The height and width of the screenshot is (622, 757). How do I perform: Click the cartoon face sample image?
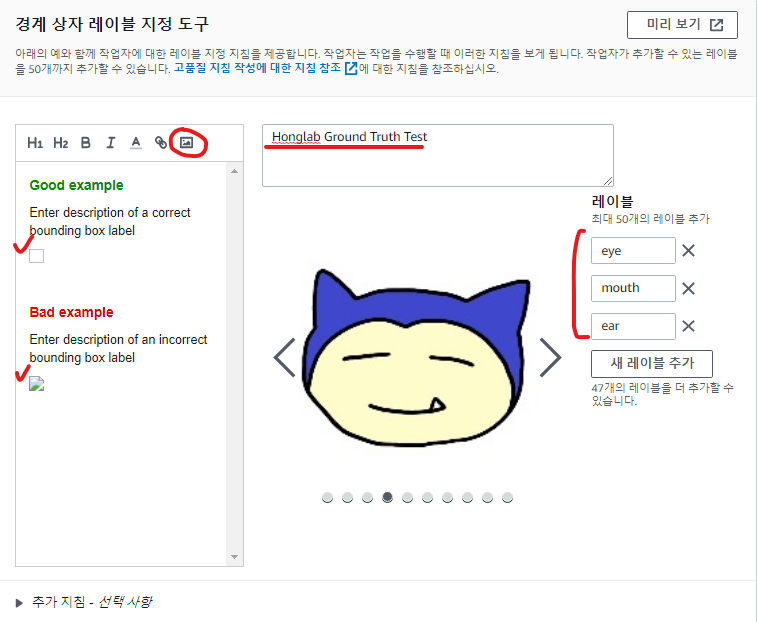[x=416, y=357]
